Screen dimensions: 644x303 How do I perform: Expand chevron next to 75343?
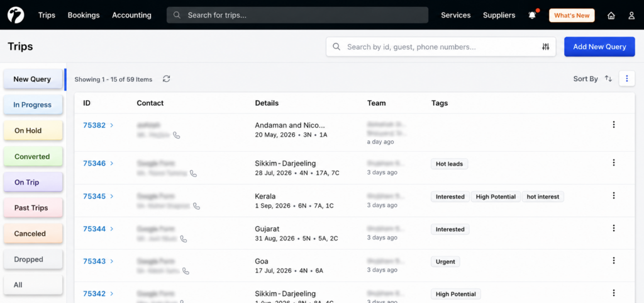point(112,261)
